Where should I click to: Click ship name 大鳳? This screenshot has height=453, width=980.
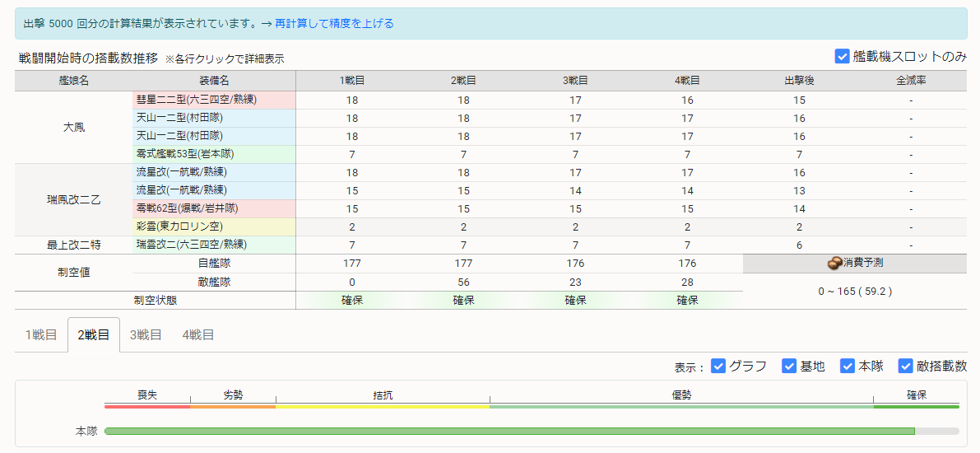74,128
